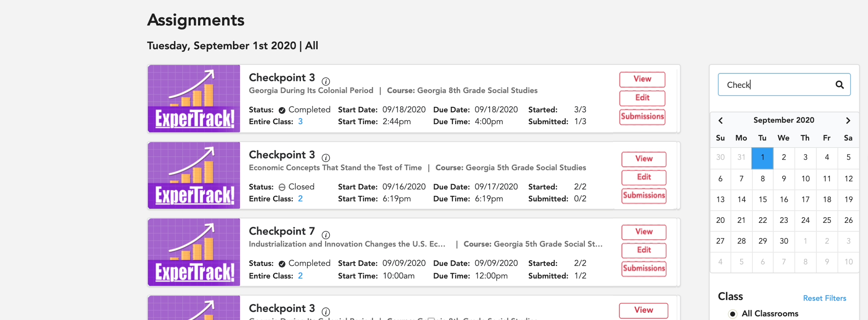This screenshot has width=868, height=320.
Task: Select September 1 in the calendar
Action: click(x=762, y=158)
